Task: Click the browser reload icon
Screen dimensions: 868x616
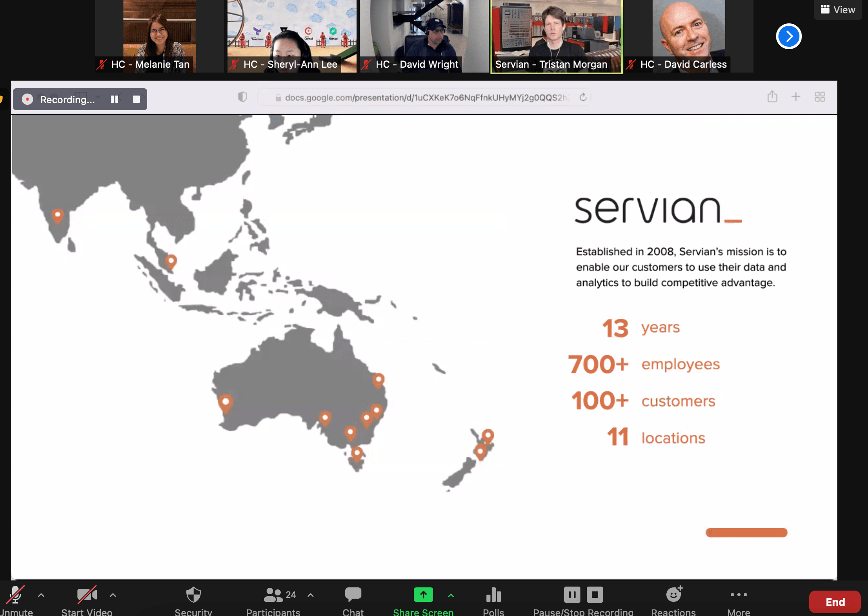Action: tap(583, 98)
